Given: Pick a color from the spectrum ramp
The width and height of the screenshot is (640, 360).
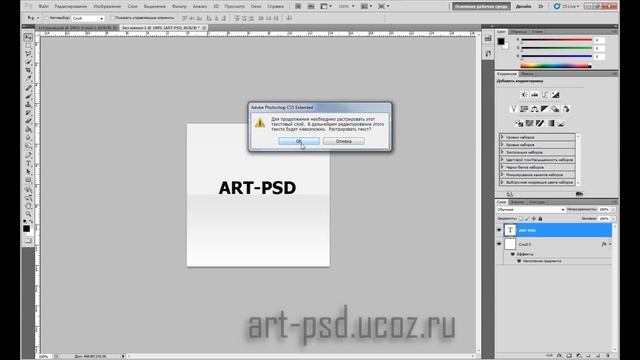Looking at the screenshot, I should (556, 65).
